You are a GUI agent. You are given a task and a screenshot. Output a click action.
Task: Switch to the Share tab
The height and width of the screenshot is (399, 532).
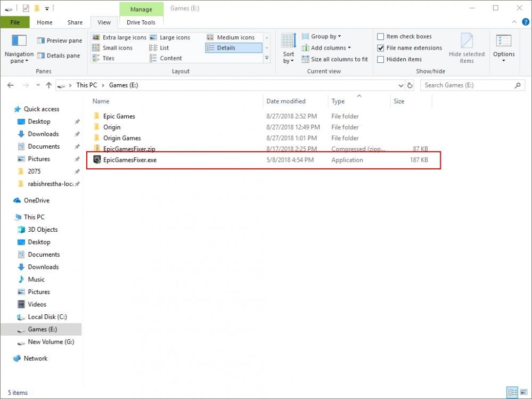pyautogui.click(x=75, y=22)
